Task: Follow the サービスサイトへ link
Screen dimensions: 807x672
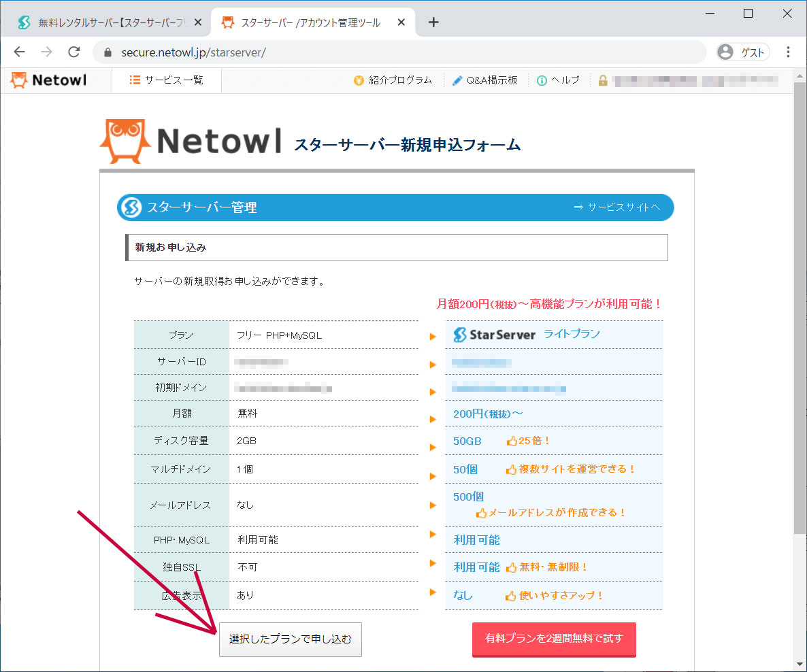Action: pos(616,207)
